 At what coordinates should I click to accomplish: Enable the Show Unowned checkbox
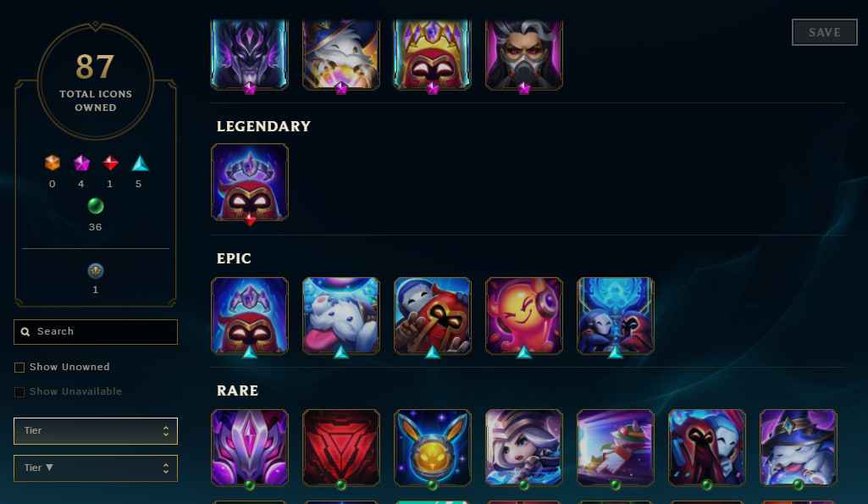(19, 368)
